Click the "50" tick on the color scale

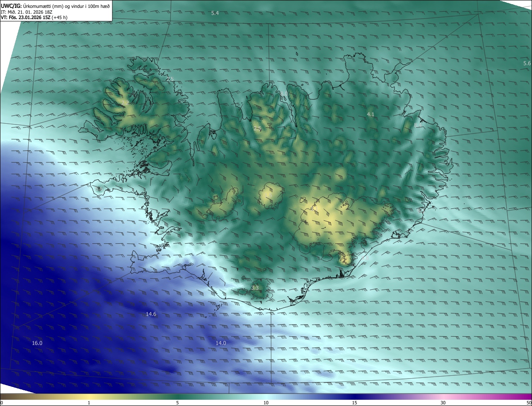coord(528,403)
